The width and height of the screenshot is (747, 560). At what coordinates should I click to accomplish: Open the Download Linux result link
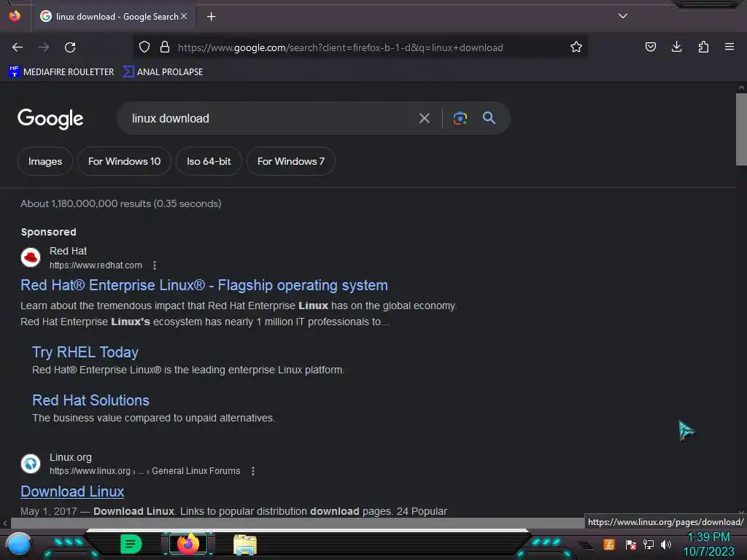72,491
